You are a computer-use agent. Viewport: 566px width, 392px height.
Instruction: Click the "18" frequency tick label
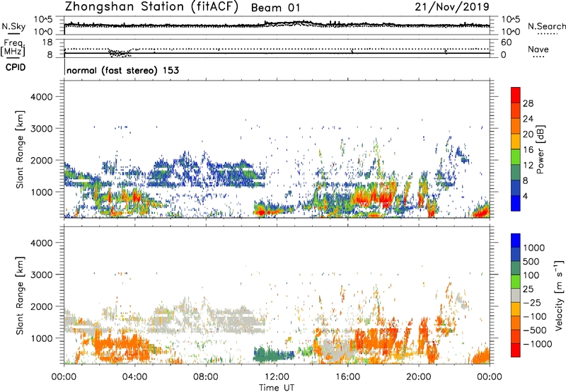click(47, 42)
